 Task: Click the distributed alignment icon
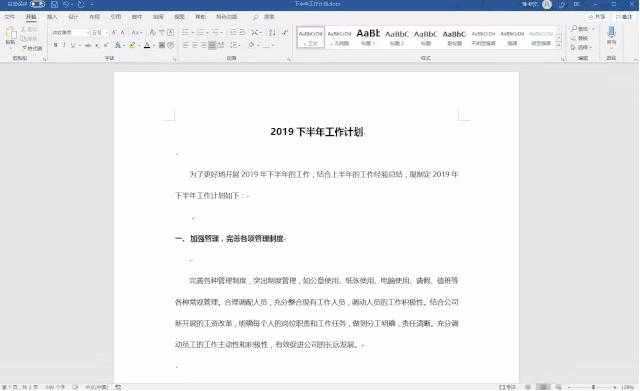(x=221, y=45)
